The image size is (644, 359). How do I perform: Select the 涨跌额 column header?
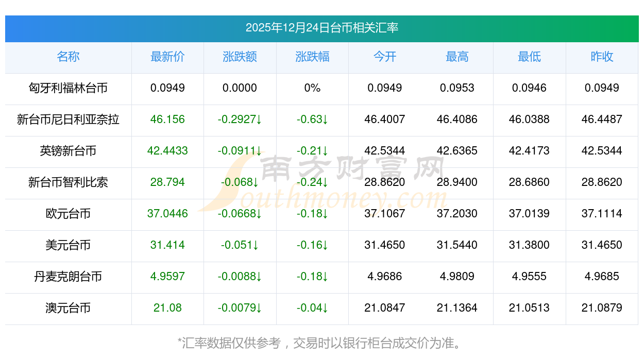[x=240, y=57]
